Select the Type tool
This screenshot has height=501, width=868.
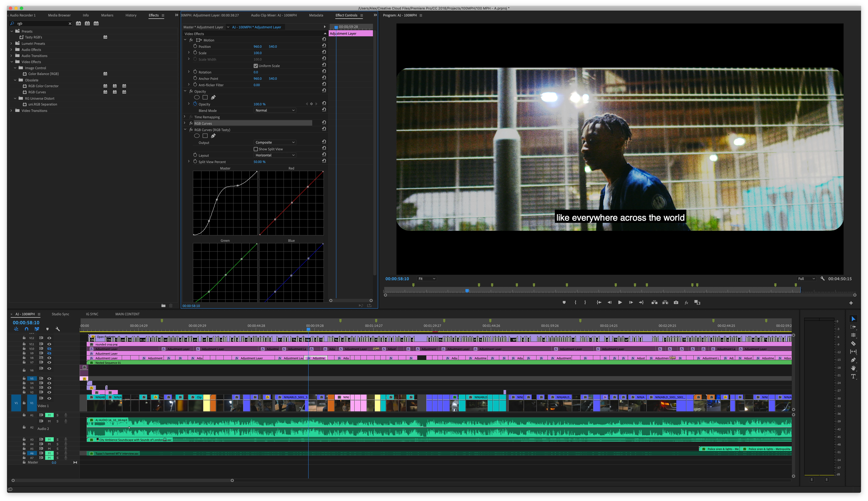[x=853, y=376]
